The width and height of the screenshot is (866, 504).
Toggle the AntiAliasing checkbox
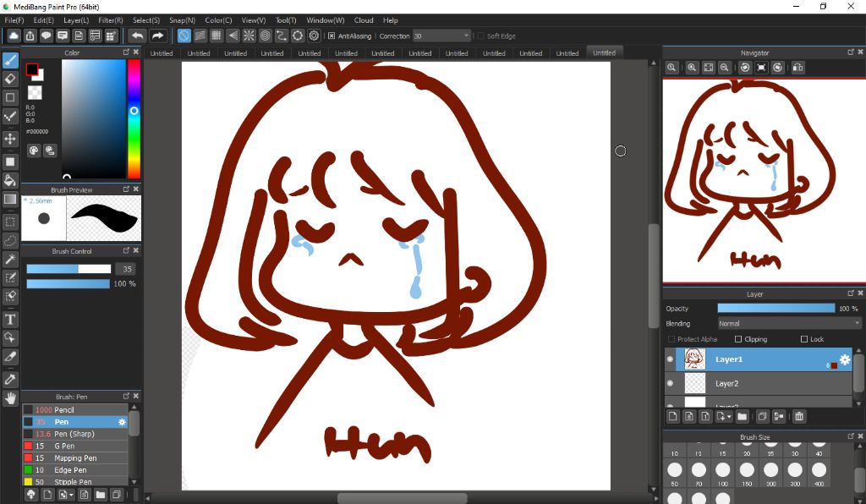(x=332, y=36)
